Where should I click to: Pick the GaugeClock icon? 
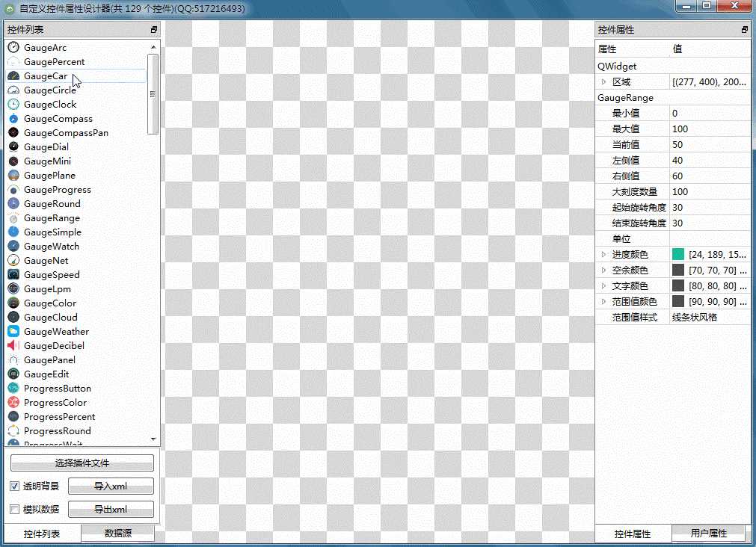point(13,104)
